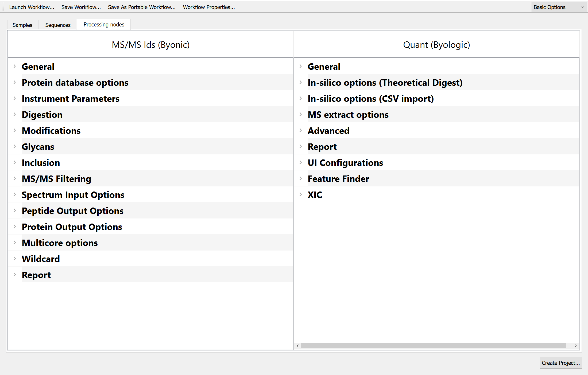Click Launch Workflow button

[x=32, y=7]
